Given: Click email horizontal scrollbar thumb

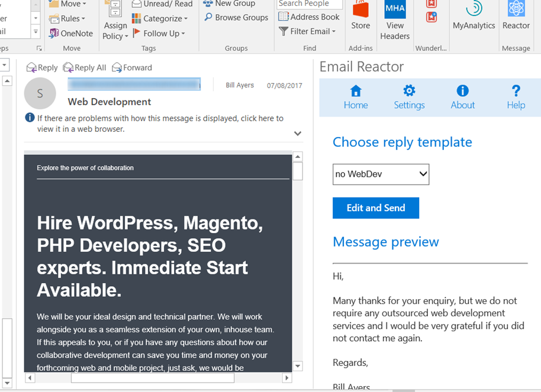Looking at the screenshot, I should 153,378.
